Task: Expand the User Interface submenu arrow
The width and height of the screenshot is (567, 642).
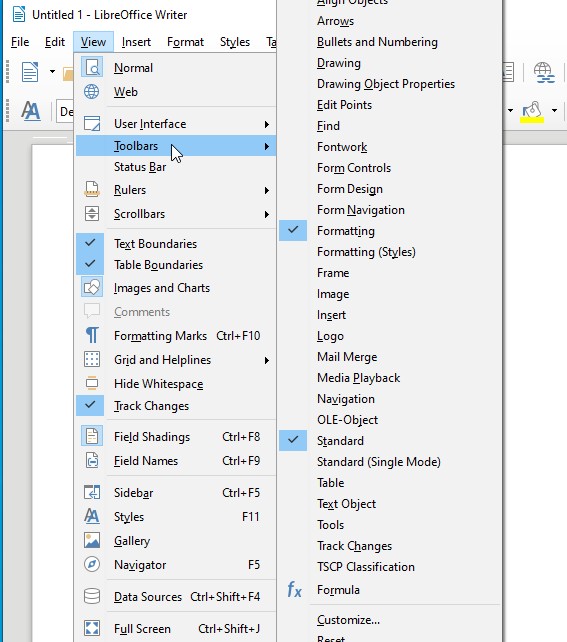Action: [267, 124]
